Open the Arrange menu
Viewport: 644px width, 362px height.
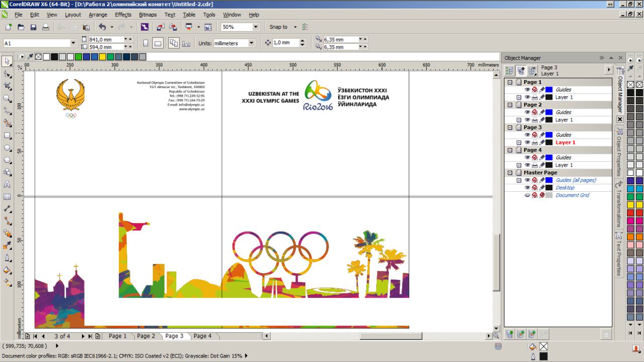[x=98, y=15]
